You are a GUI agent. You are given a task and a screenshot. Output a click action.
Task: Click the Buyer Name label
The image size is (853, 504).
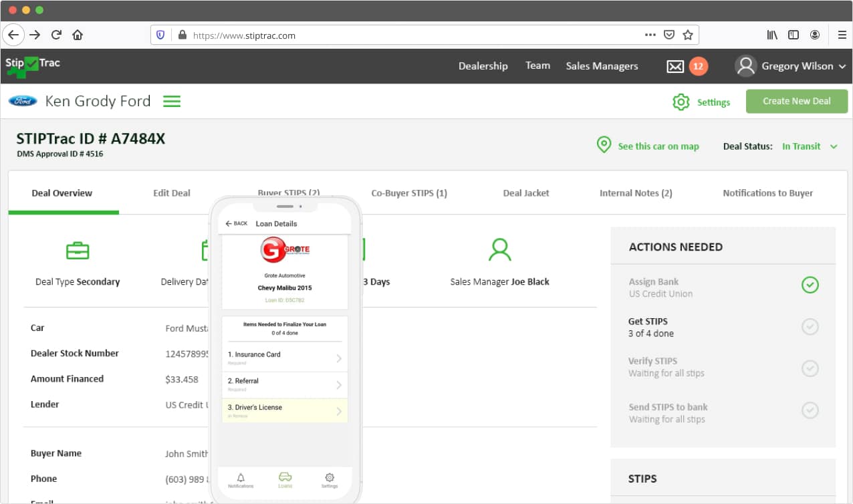[x=56, y=453]
